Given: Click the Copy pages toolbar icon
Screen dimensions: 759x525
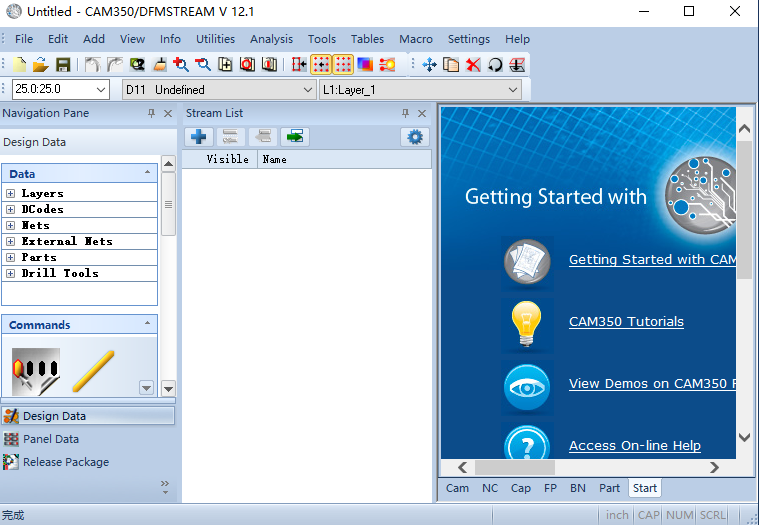Looking at the screenshot, I should click(x=451, y=64).
